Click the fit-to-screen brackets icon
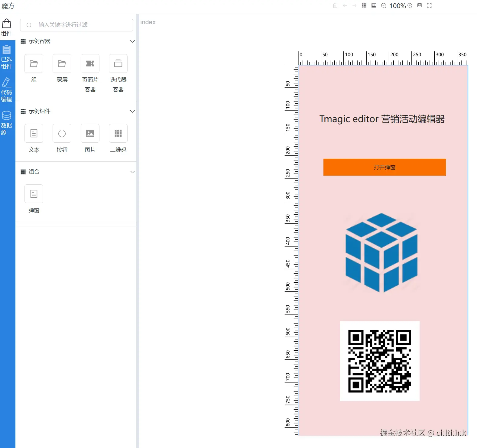Screen dimensions: 477x448 pyautogui.click(x=429, y=5)
